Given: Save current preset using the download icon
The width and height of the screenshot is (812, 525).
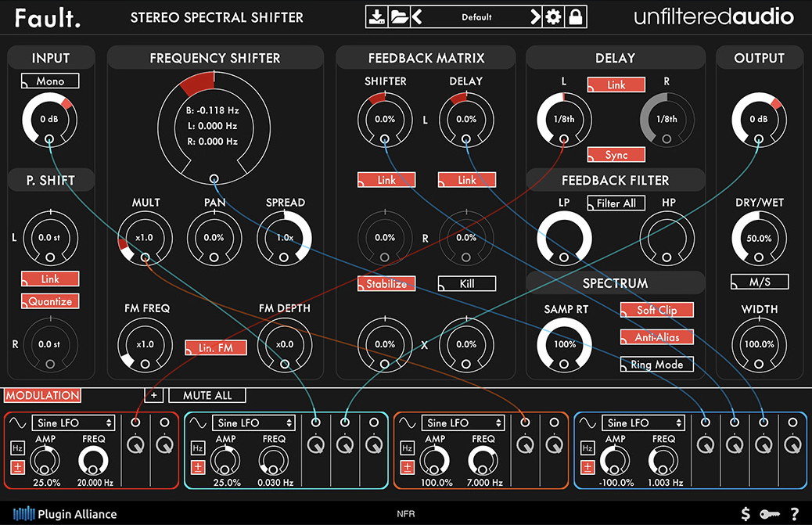Looking at the screenshot, I should [x=377, y=16].
